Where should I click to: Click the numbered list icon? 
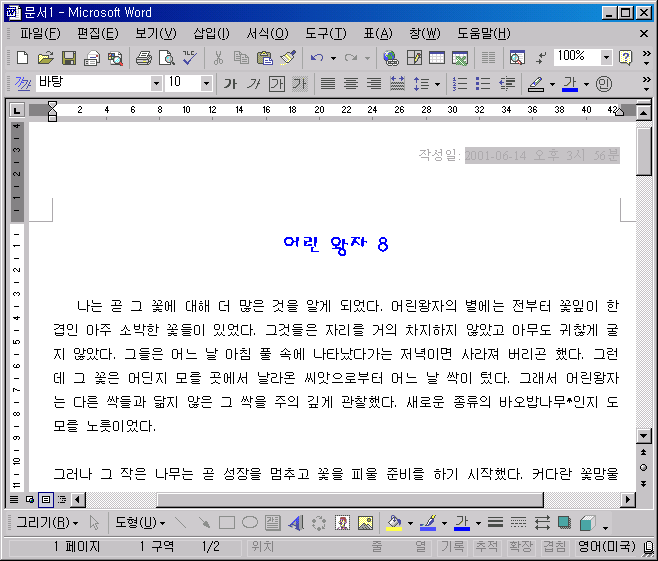point(461,84)
